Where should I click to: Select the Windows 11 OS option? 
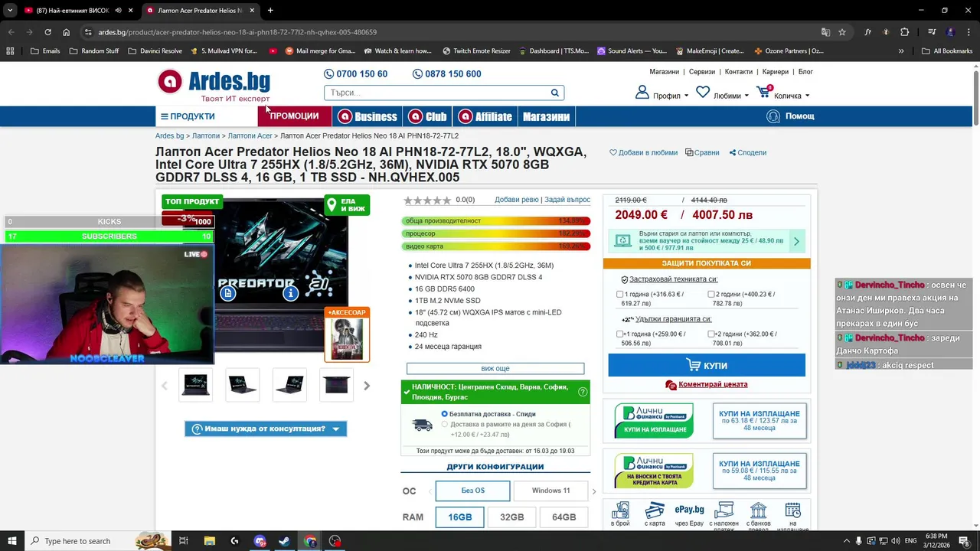pyautogui.click(x=550, y=491)
